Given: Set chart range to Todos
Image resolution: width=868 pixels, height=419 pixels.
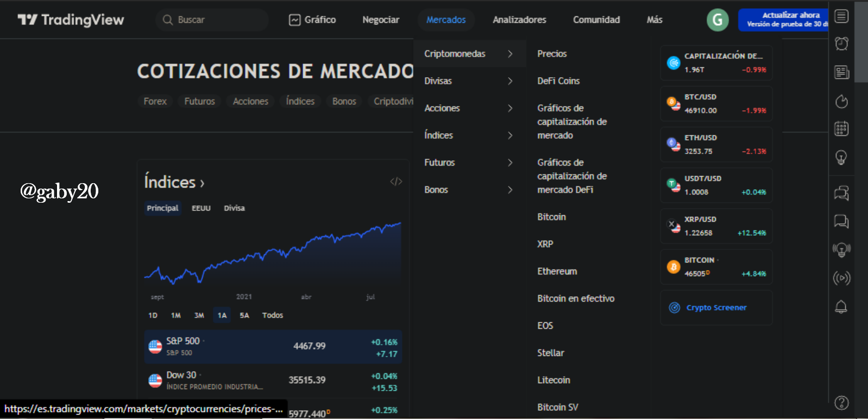Looking at the screenshot, I should coord(273,315).
